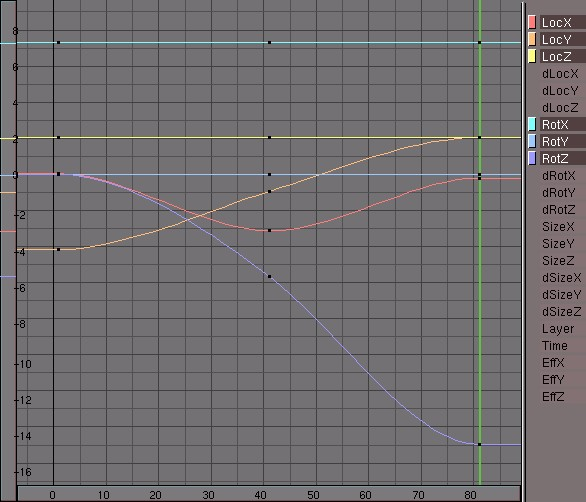Choose the Time channel

pos(555,346)
